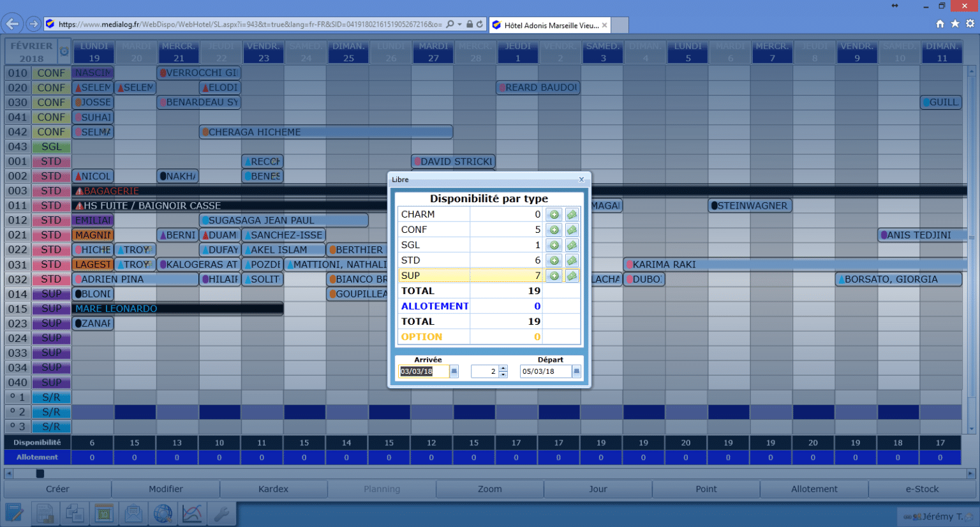Close the Libre availability dialog
Screen dimensions: 980x527
tap(581, 179)
